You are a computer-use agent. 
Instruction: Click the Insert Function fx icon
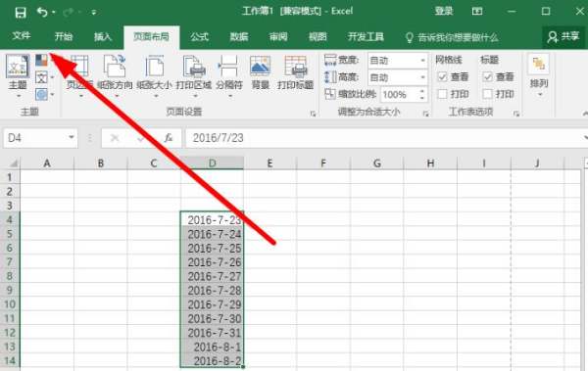pyautogui.click(x=169, y=138)
